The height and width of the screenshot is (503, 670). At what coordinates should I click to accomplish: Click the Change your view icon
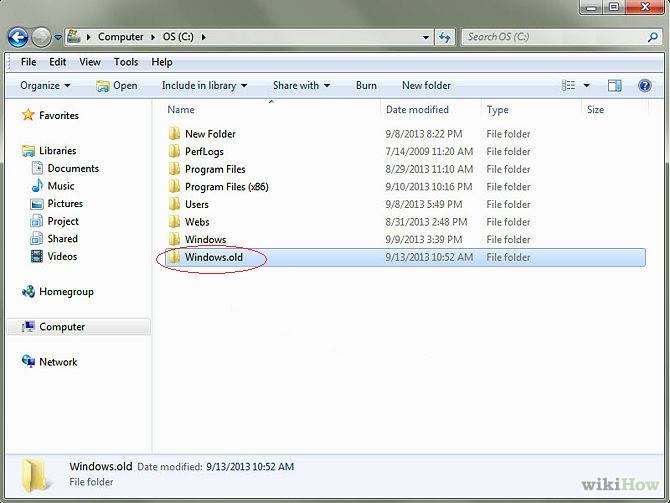(568, 85)
